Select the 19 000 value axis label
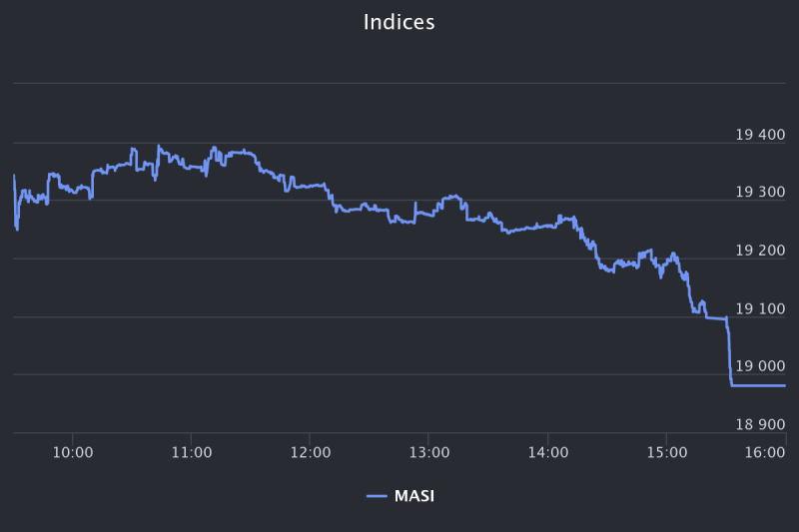799x532 pixels. point(759,366)
